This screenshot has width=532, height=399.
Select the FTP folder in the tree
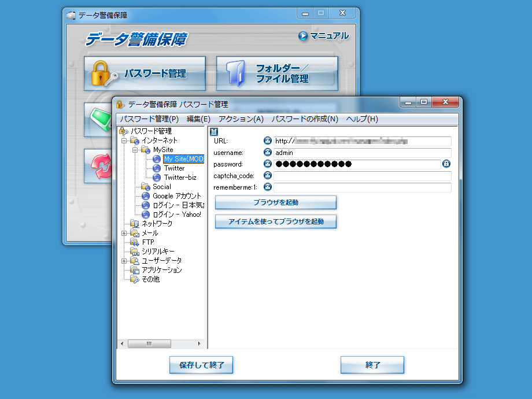[x=148, y=242]
